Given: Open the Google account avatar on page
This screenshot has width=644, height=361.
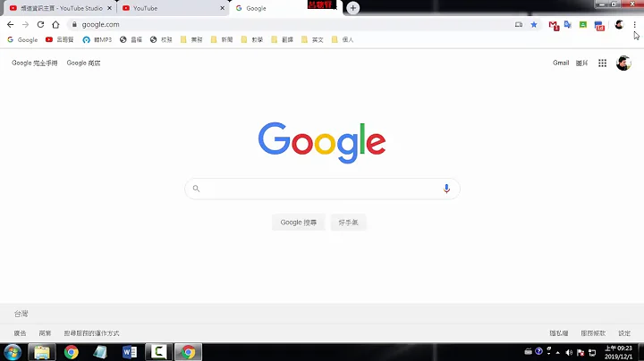Looking at the screenshot, I should click(623, 63).
